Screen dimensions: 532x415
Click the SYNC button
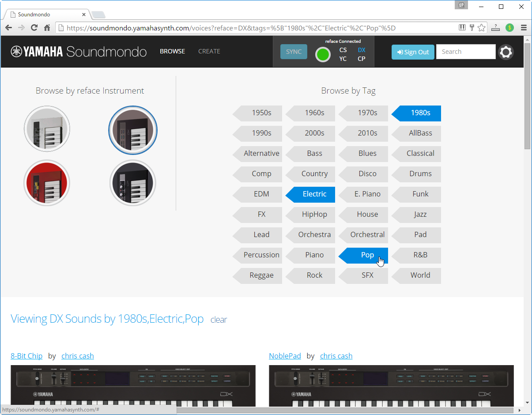tap(294, 52)
